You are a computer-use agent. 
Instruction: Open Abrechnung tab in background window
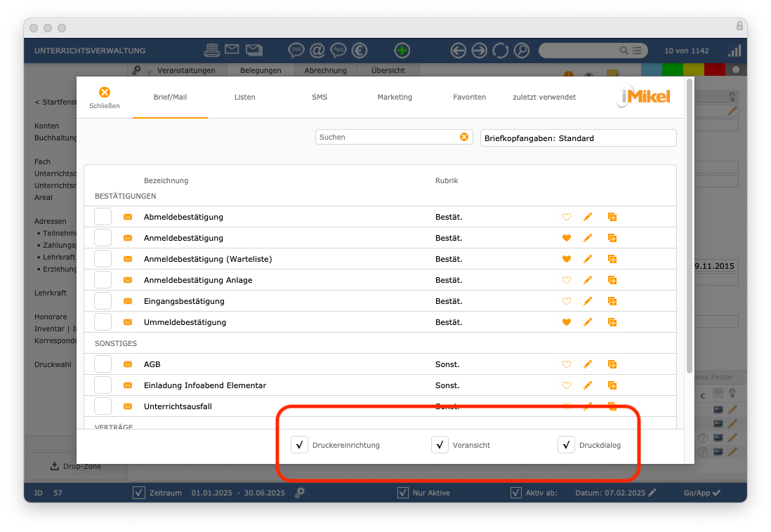[x=326, y=70]
